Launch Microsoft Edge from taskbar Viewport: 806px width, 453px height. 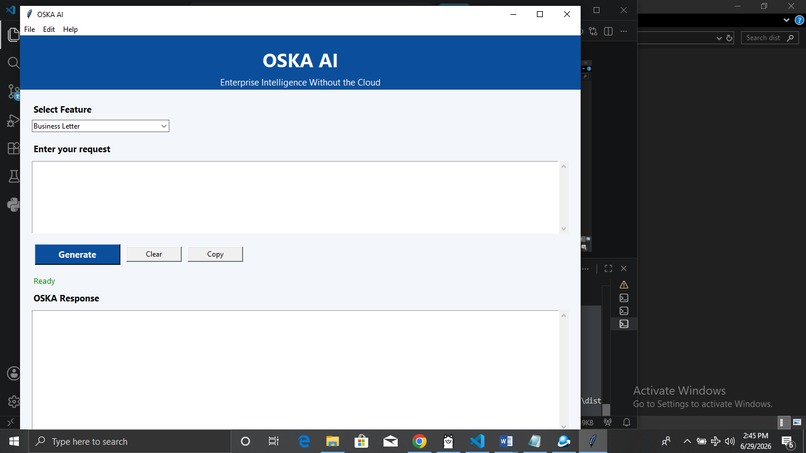coord(304,441)
